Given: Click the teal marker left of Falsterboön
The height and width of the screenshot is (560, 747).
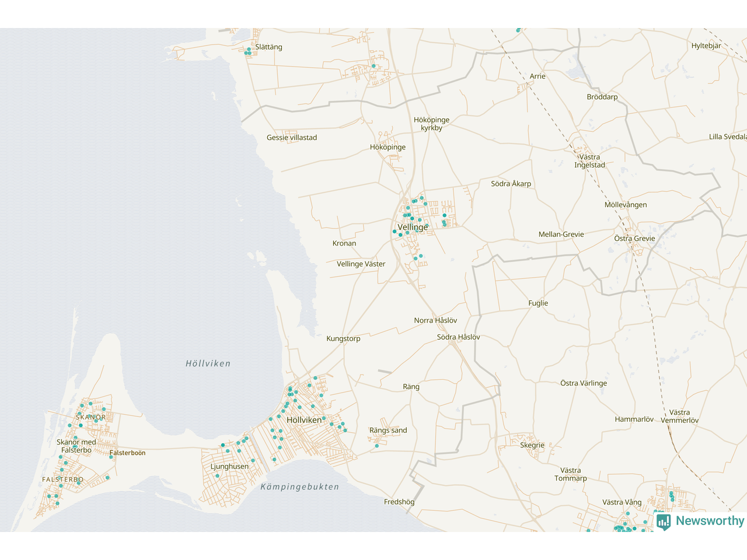Looking at the screenshot, I should coord(111,457).
